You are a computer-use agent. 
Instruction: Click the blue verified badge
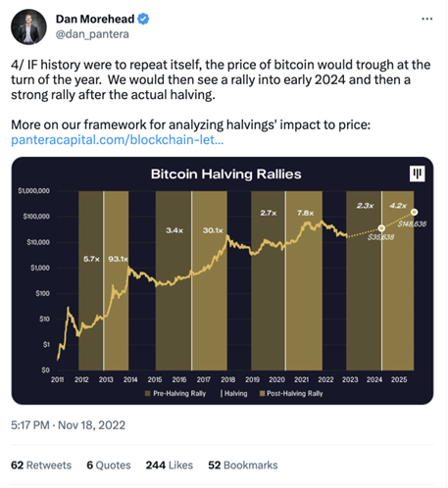point(143,19)
